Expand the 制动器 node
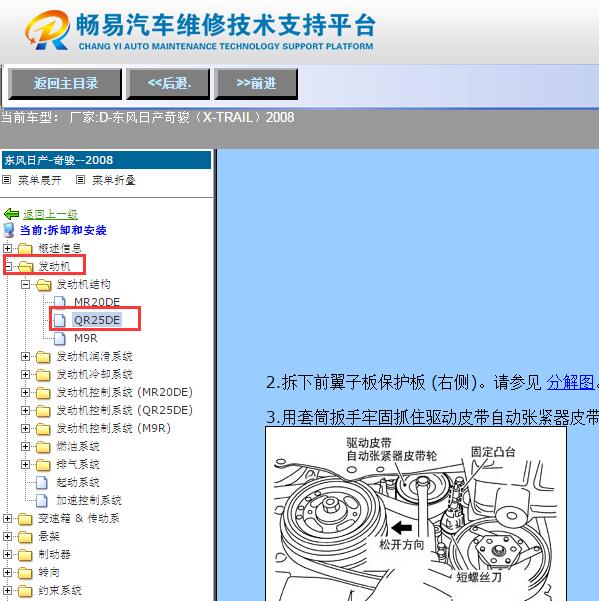Viewport: 599px width, 601px height. click(x=7, y=555)
